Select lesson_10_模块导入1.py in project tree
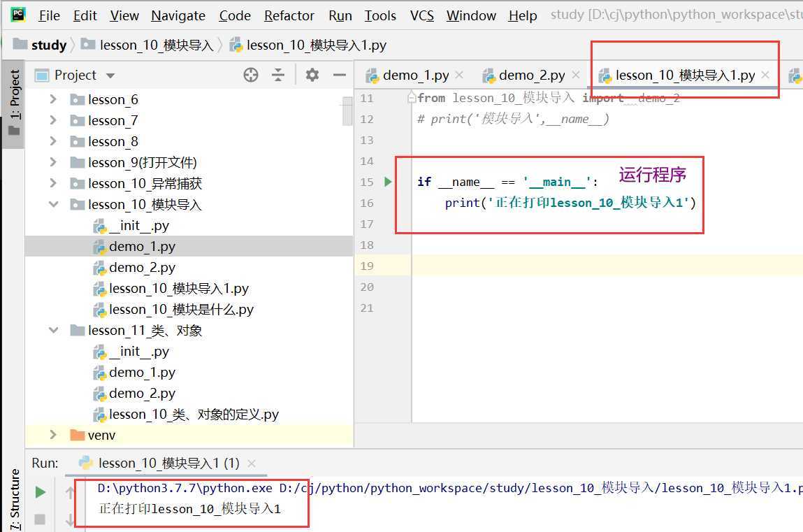Screen dimensions: 803x532 171,288
